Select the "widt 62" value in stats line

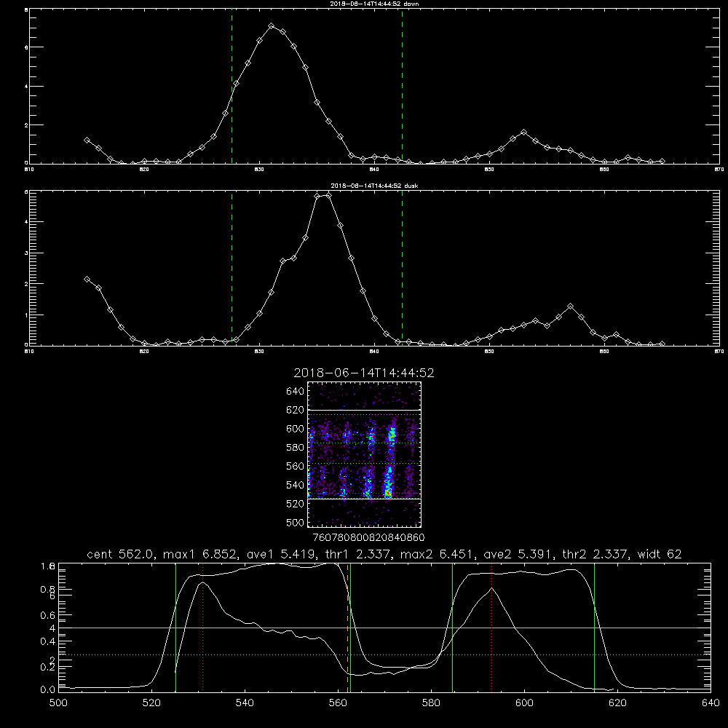pos(660,554)
